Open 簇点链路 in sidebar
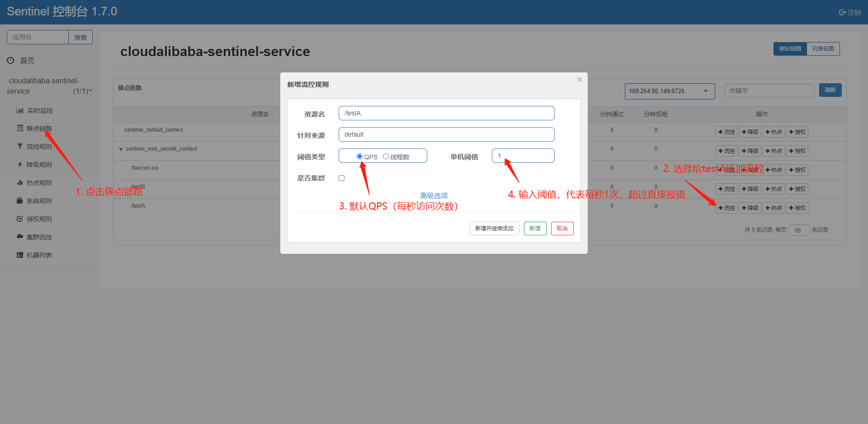 [34, 129]
